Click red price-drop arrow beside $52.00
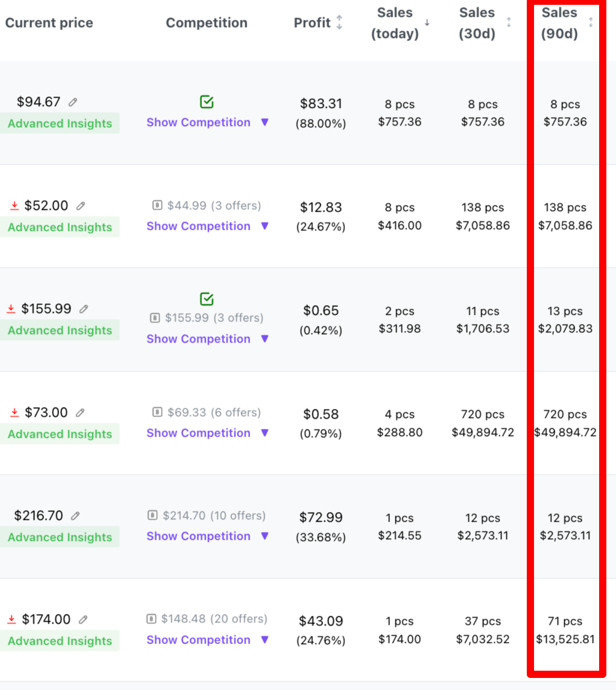The image size is (616, 690). tap(14, 206)
